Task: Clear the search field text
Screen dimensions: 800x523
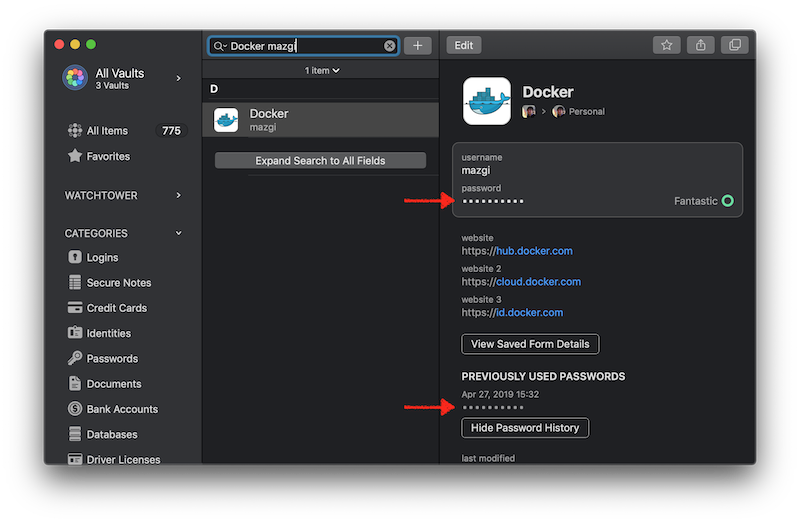Action: coord(390,46)
